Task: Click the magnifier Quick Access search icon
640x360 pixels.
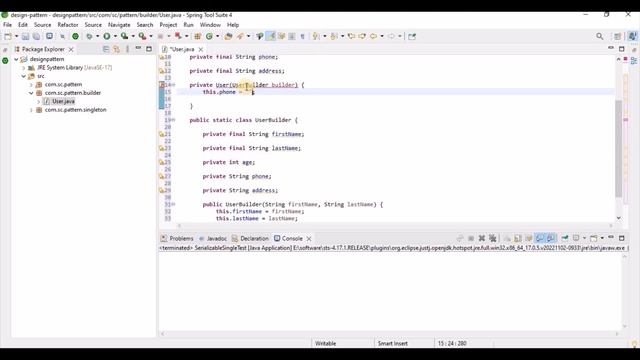Action: pyautogui.click(x=600, y=36)
